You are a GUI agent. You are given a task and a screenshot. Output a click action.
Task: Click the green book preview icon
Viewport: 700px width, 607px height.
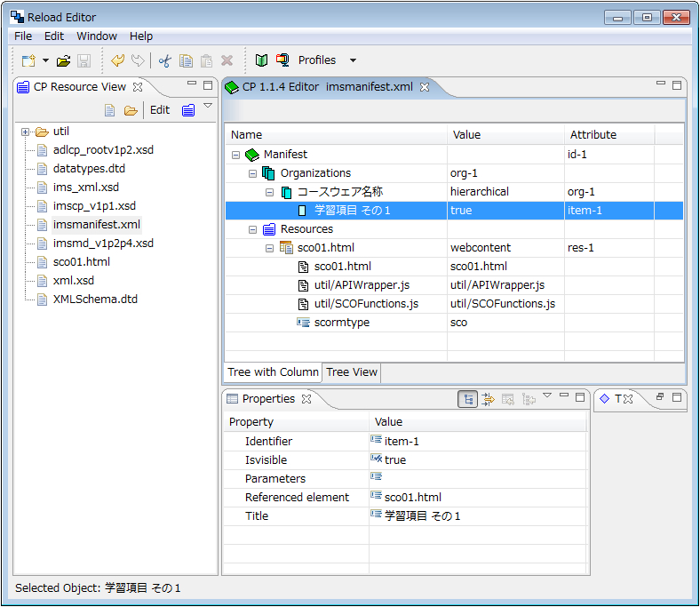click(x=261, y=60)
